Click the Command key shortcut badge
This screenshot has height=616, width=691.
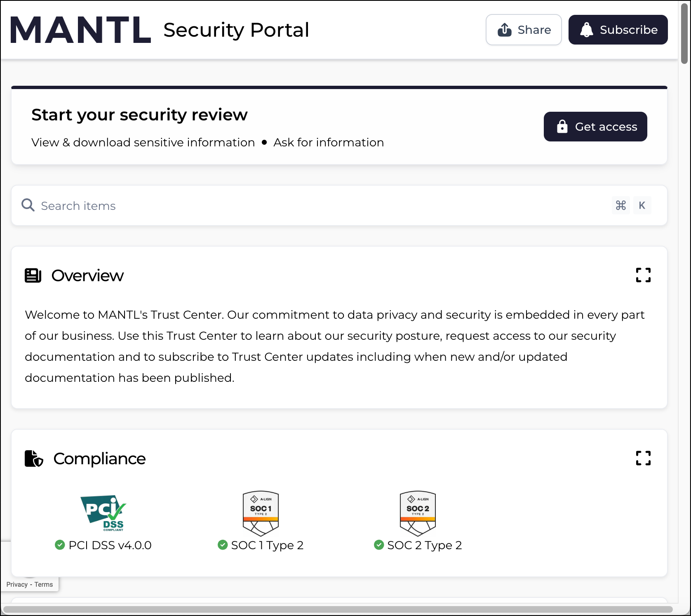tap(621, 205)
